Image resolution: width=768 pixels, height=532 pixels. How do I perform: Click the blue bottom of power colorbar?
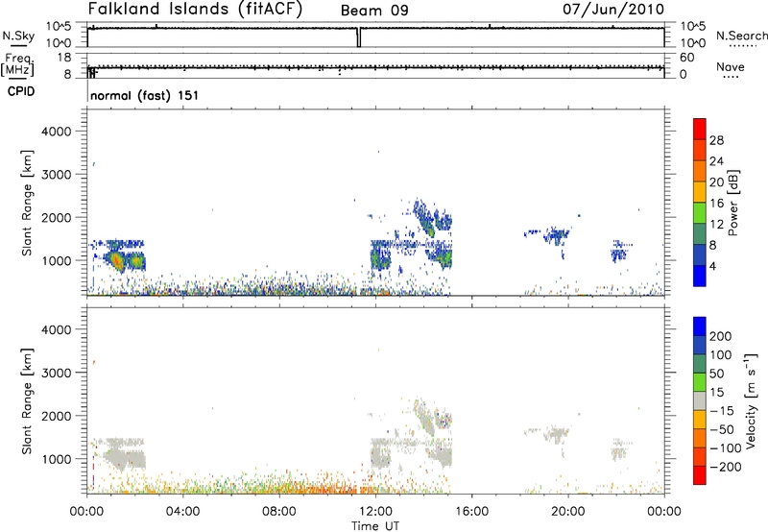coord(700,276)
